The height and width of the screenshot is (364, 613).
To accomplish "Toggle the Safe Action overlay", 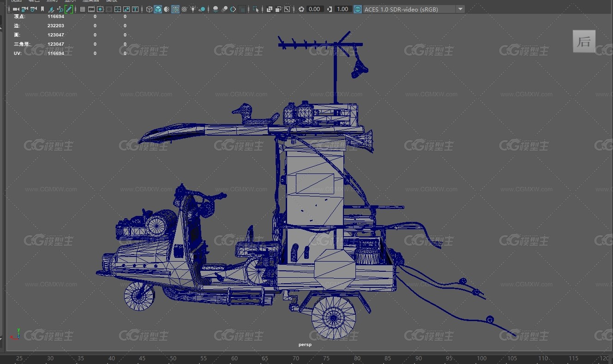I will click(126, 9).
